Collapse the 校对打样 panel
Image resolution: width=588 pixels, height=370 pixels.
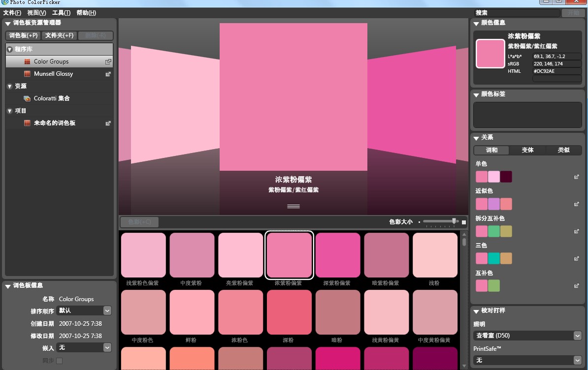[x=476, y=311]
